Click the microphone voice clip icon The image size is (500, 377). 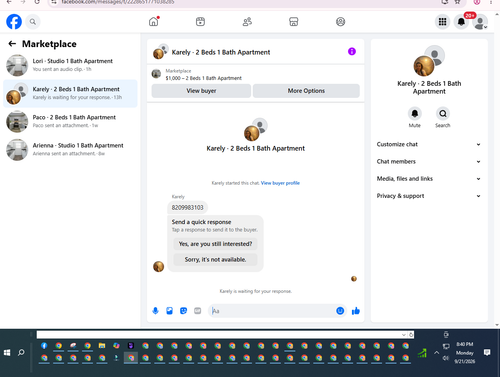pyautogui.click(x=155, y=311)
